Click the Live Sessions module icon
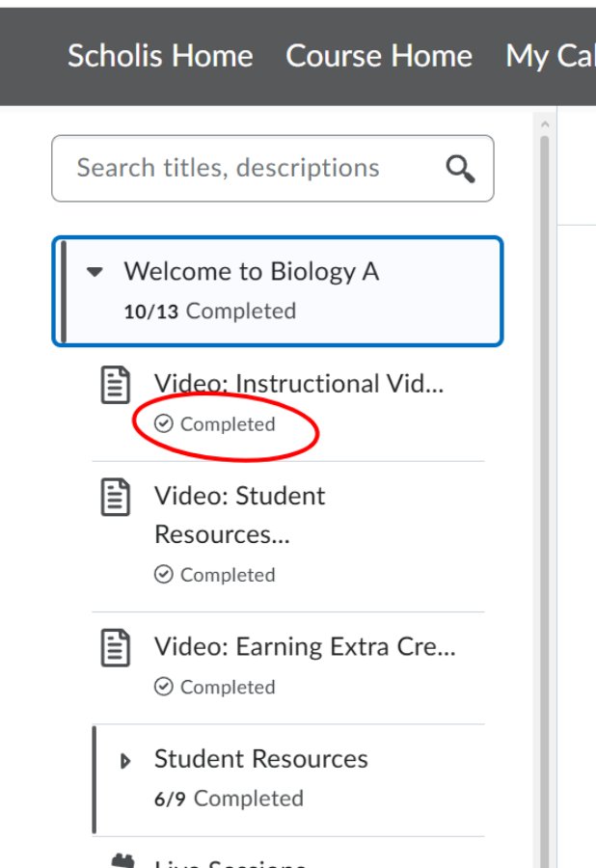This screenshot has width=596, height=868. (x=122, y=861)
